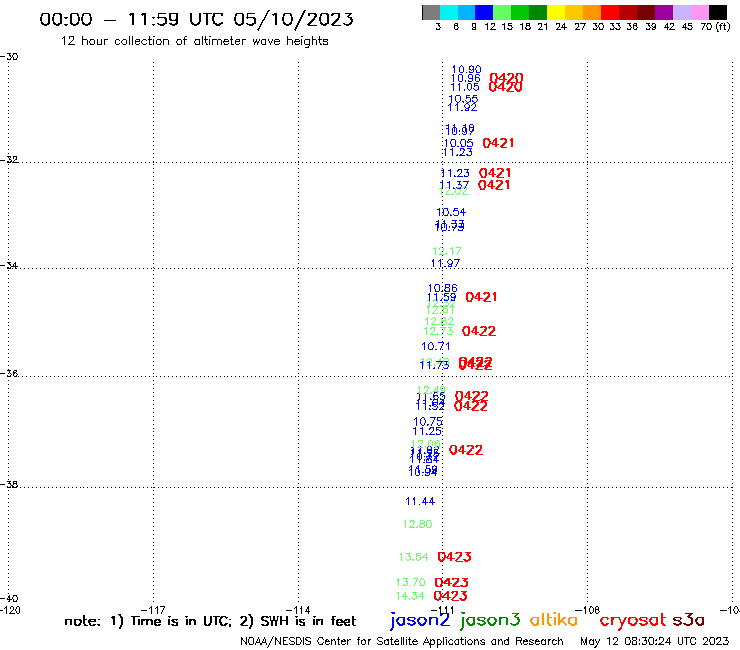Click the green wave height value 14.34
Image resolution: width=740 pixels, height=650 pixels.
pyautogui.click(x=410, y=596)
